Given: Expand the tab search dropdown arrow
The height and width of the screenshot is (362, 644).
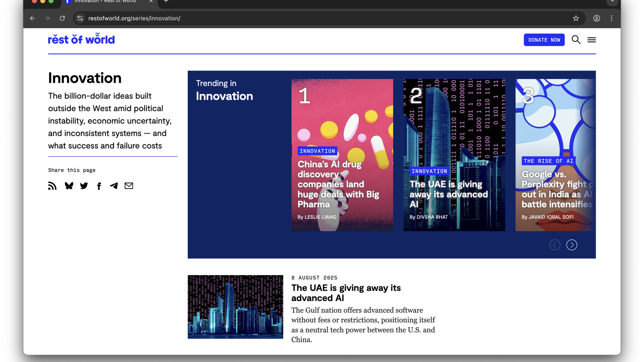Looking at the screenshot, I should 612,2.
